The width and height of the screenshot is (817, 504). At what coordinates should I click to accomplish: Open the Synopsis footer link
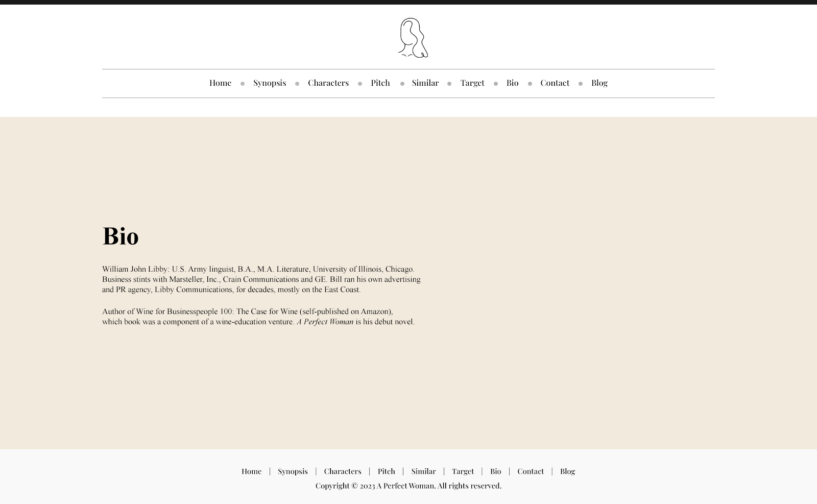[293, 471]
